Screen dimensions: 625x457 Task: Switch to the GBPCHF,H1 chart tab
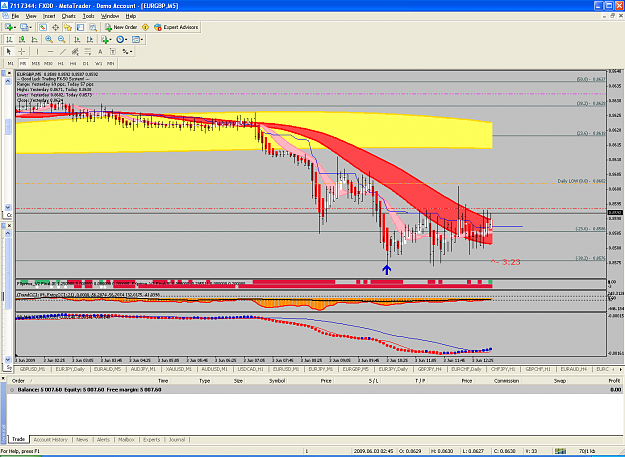click(x=538, y=369)
